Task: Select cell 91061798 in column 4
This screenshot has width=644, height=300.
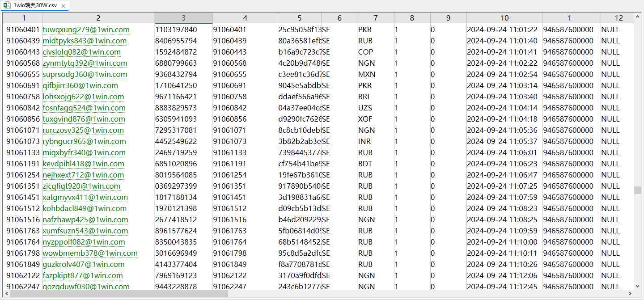Action: coord(245,253)
